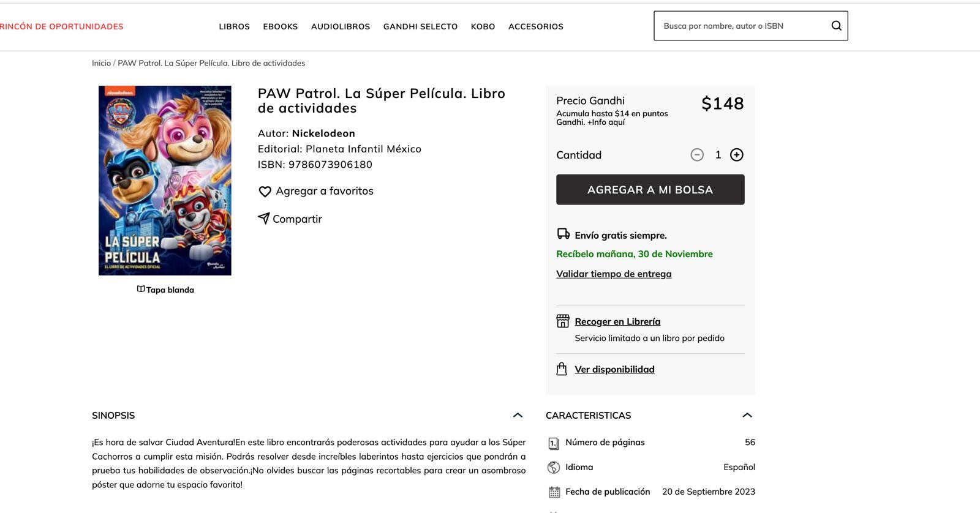Click the shopping bag availability icon
Viewport: 980px width, 513px height.
(x=562, y=369)
